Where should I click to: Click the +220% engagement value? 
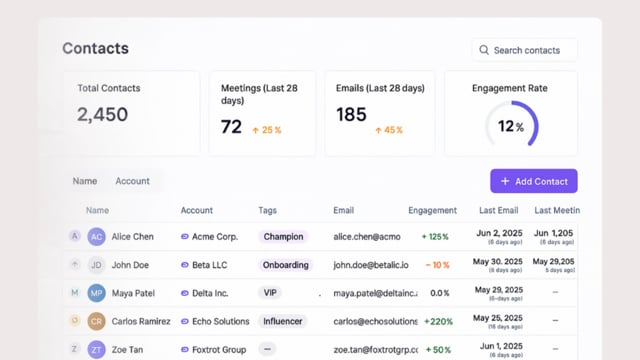[438, 321]
